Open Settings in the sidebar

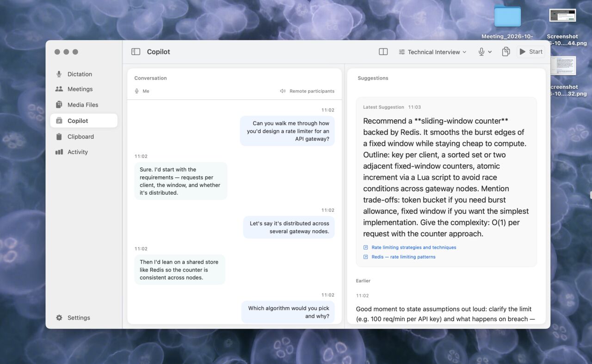(84, 318)
